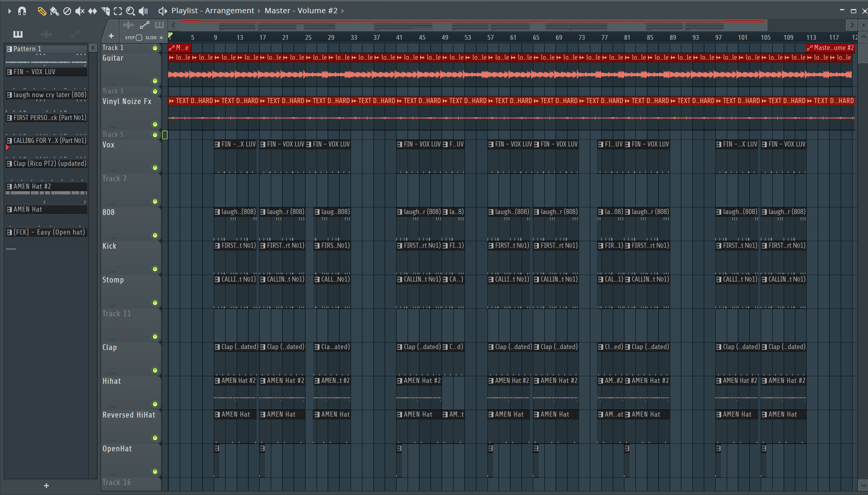868x495 pixels.
Task: Expand arrow after Playlist - Arrangement
Action: tap(259, 11)
